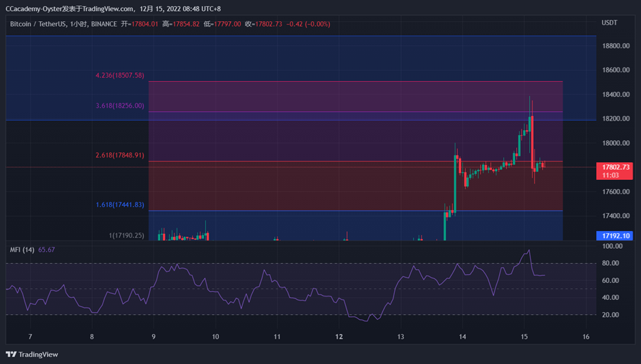Click the TradingView logo icon

click(11, 354)
